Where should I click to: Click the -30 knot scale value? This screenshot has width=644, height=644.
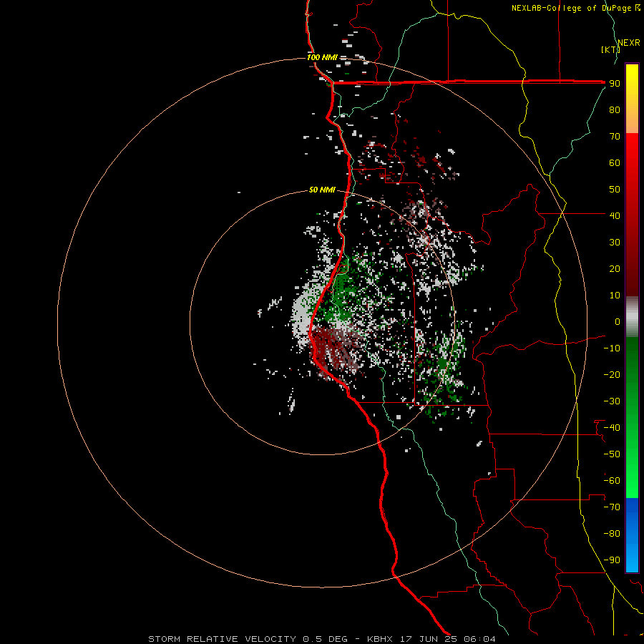click(612, 401)
